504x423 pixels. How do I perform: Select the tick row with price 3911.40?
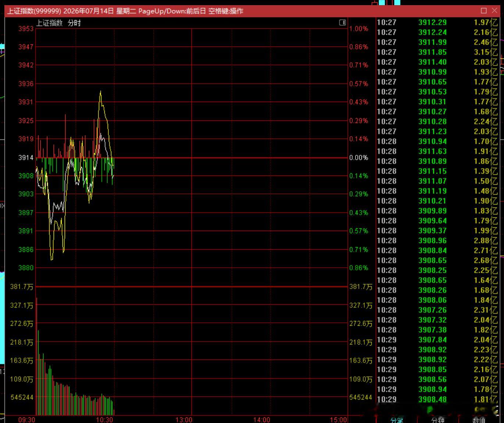tap(437, 62)
